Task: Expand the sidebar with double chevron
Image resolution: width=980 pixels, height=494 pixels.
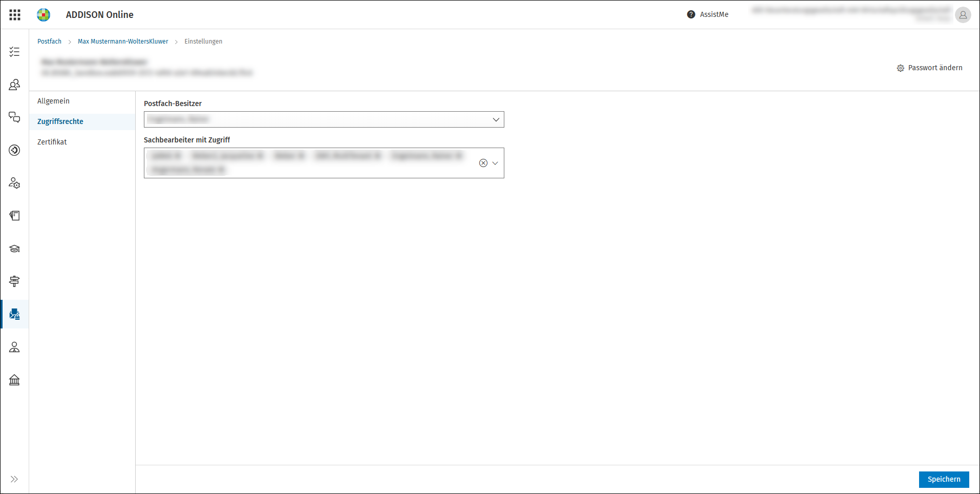Action: [14, 479]
